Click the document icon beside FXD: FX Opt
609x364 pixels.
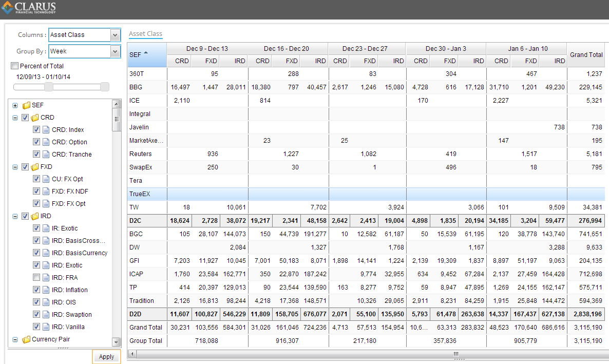46,203
